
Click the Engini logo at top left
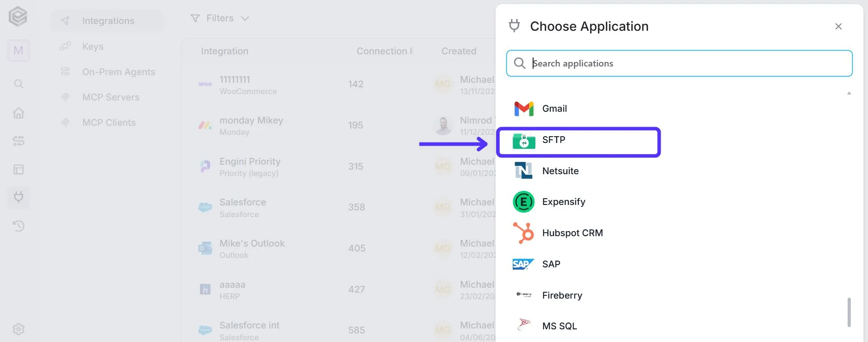tap(18, 17)
